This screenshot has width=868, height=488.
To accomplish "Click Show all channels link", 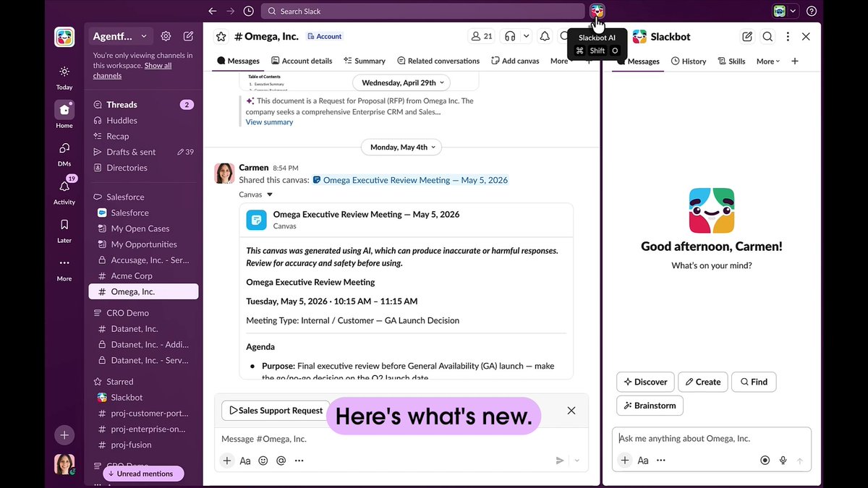I will tap(132, 70).
